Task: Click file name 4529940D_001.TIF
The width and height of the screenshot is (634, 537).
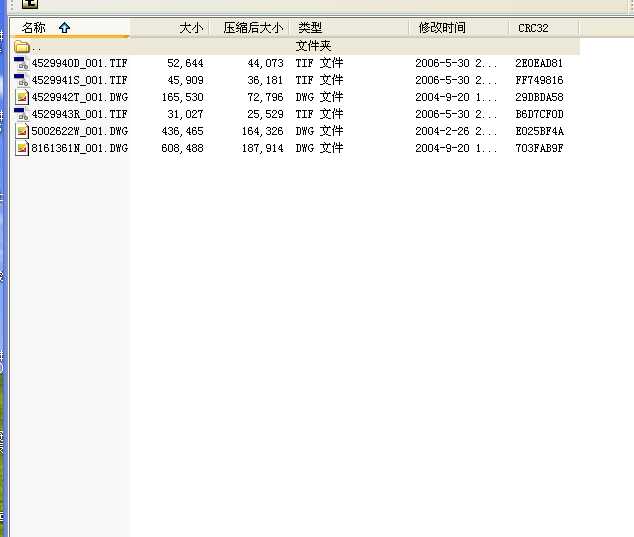Action: tap(79, 63)
